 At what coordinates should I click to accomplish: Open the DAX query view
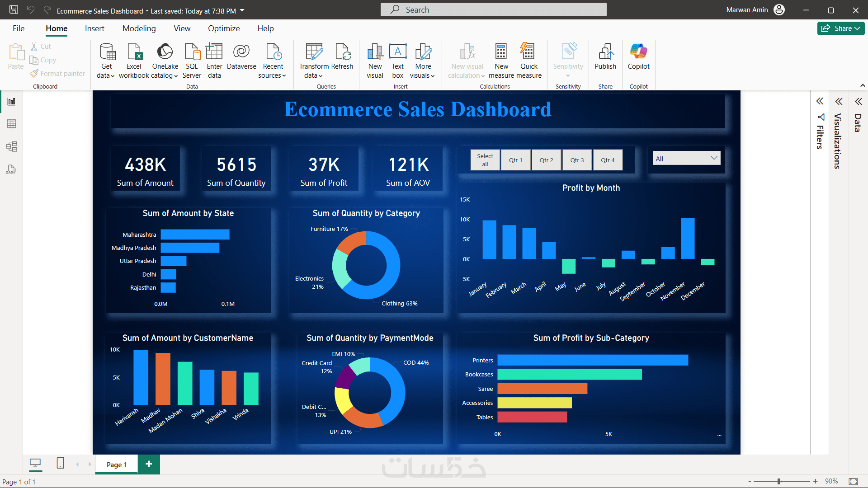tap(11, 169)
